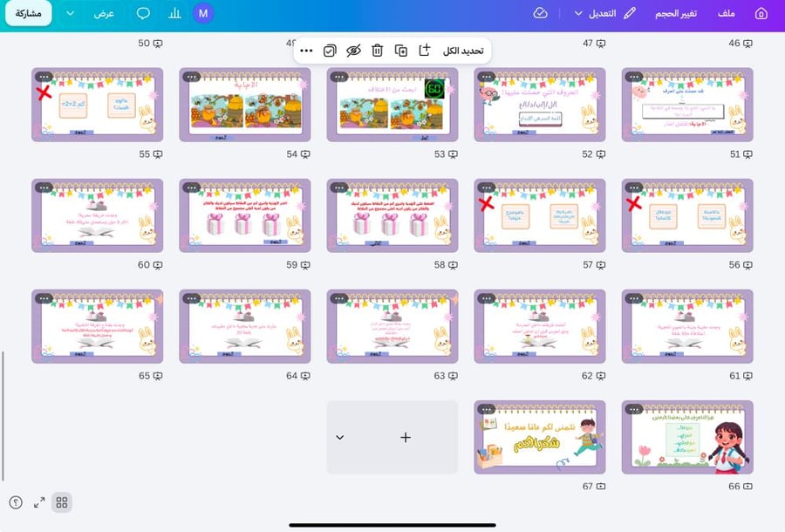Add page icon in floating toolbar
Viewport: 785px width, 532px height.
tap(425, 51)
